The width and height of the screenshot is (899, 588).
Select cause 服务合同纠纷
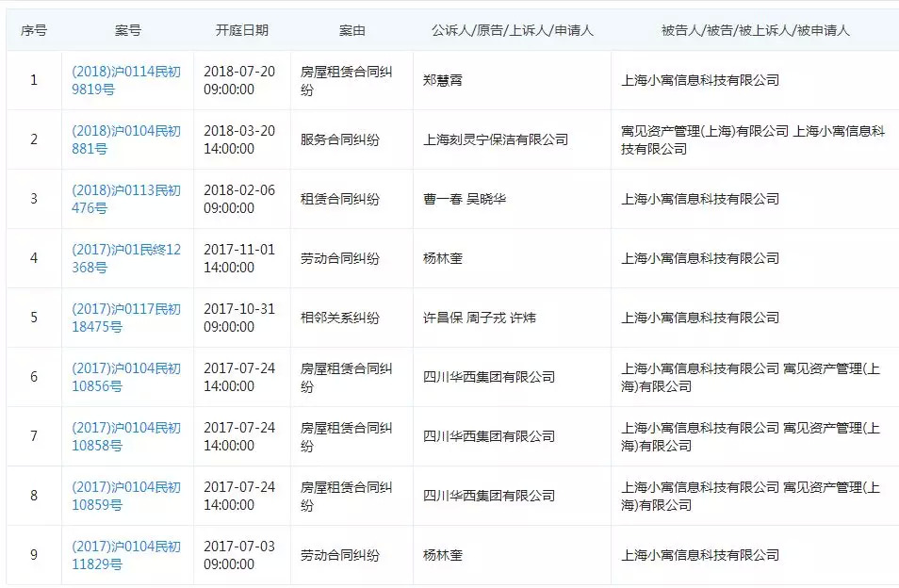pyautogui.click(x=340, y=139)
